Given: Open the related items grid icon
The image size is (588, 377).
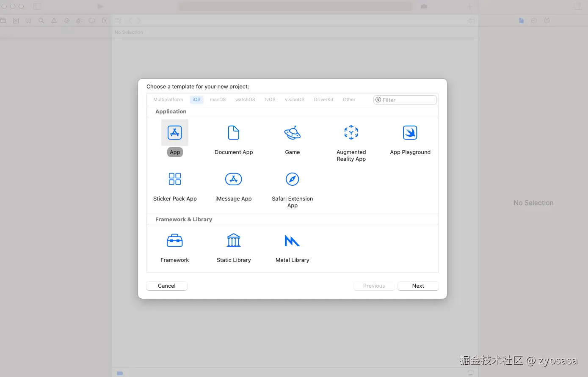Looking at the screenshot, I should 119,20.
